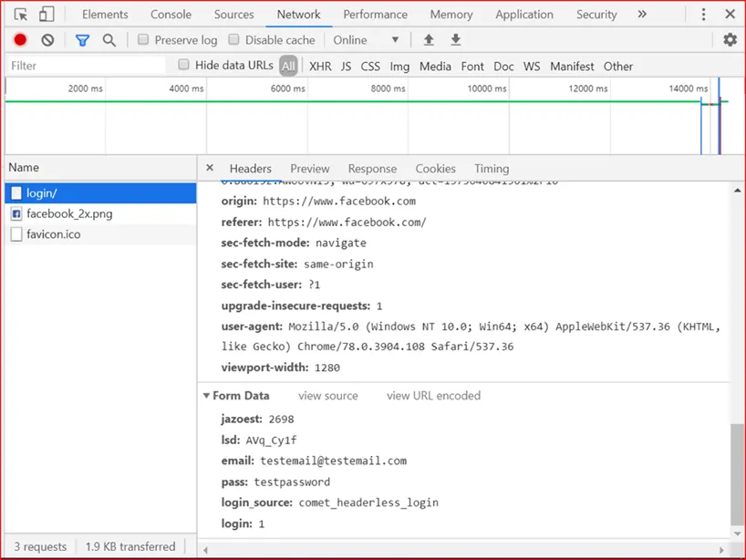The height and width of the screenshot is (560, 746).
Task: Filter requests by WS
Action: pyautogui.click(x=532, y=67)
